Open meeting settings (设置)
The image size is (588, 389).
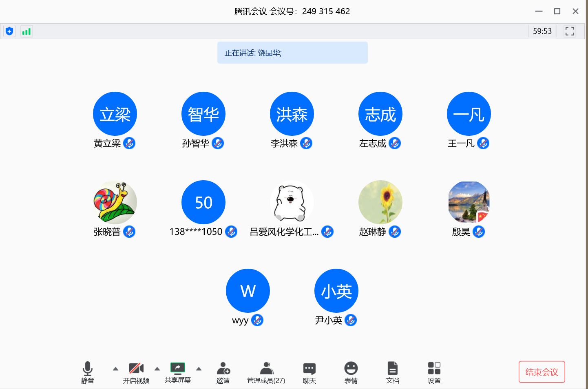pos(434,372)
